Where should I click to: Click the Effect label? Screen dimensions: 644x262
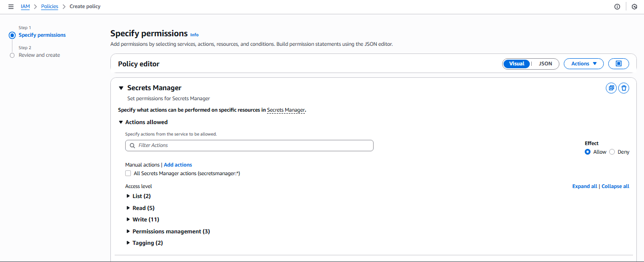591,143
